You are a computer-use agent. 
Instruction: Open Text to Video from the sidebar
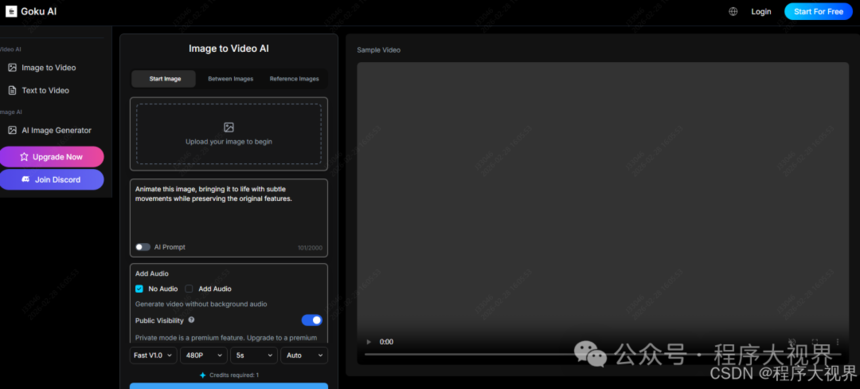pyautogui.click(x=46, y=91)
